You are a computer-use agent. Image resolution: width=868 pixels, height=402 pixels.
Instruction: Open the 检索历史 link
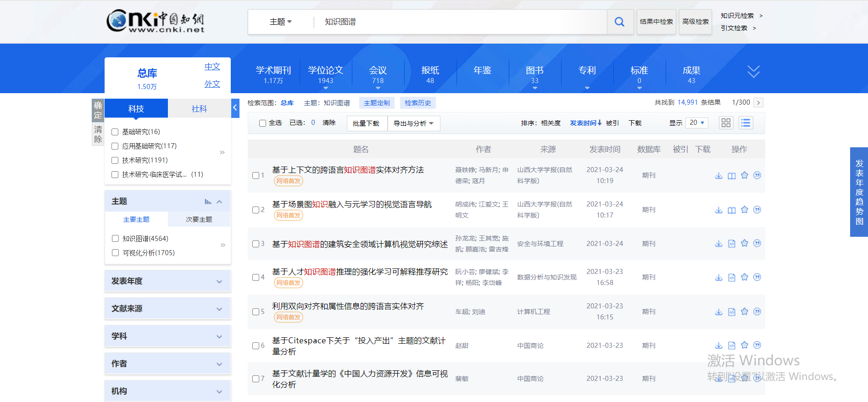point(418,103)
